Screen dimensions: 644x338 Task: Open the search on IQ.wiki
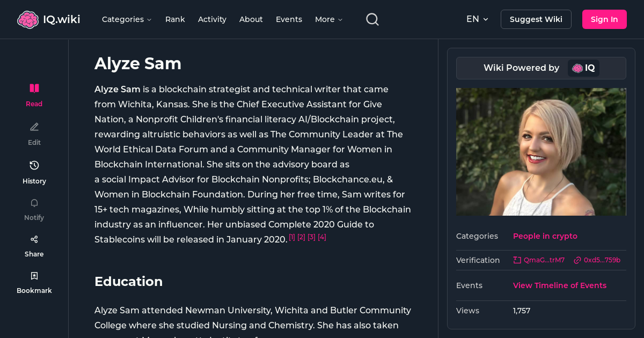(372, 19)
